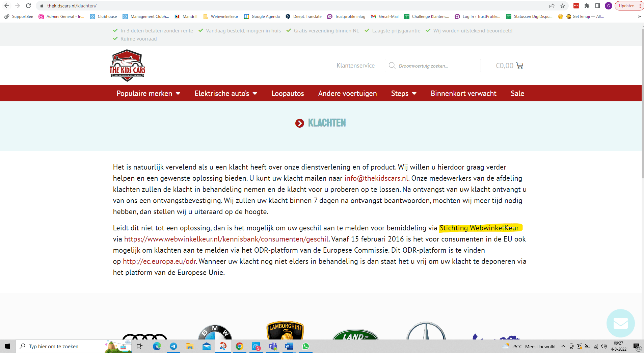Open the Chrome extensions puzzle icon
The image size is (644, 353).
click(x=587, y=6)
